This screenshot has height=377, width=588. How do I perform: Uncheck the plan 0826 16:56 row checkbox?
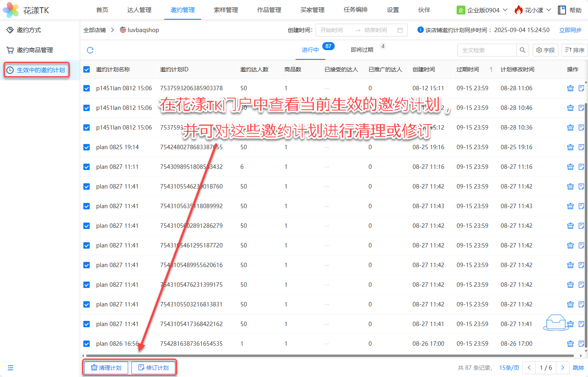pyautogui.click(x=87, y=344)
